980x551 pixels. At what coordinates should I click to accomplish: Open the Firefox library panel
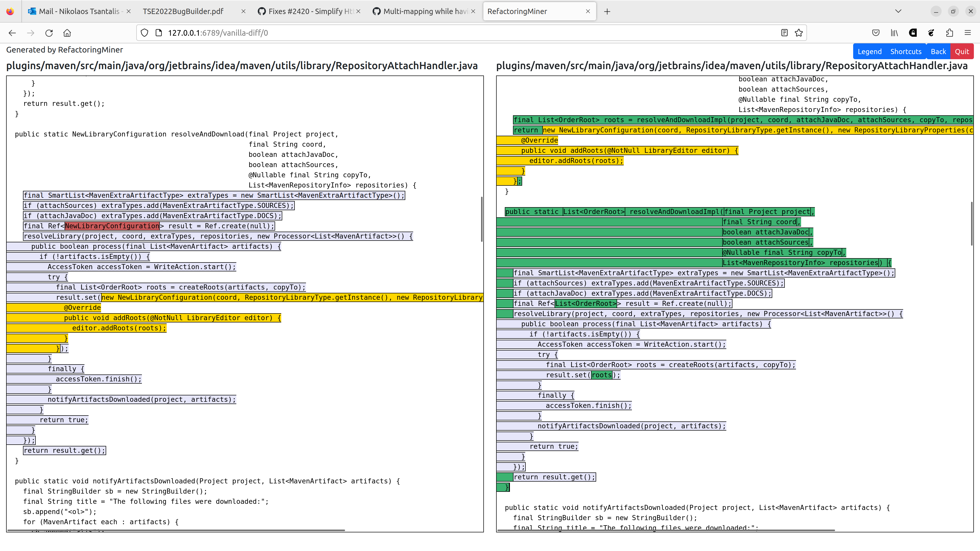894,33
